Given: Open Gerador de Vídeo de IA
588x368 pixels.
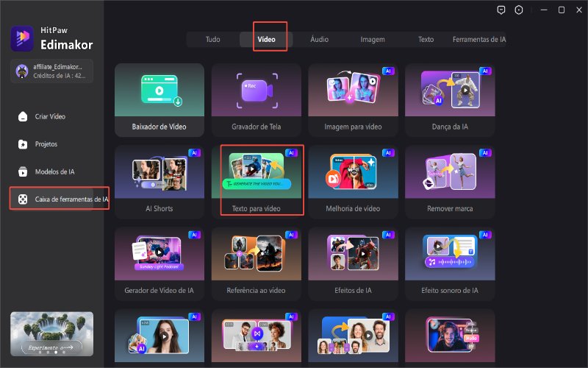Looking at the screenshot, I should coord(159,263).
